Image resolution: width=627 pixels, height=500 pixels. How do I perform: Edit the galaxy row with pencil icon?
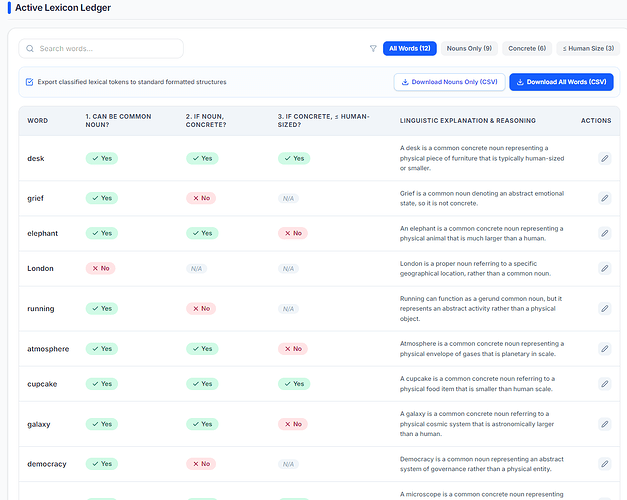605,424
